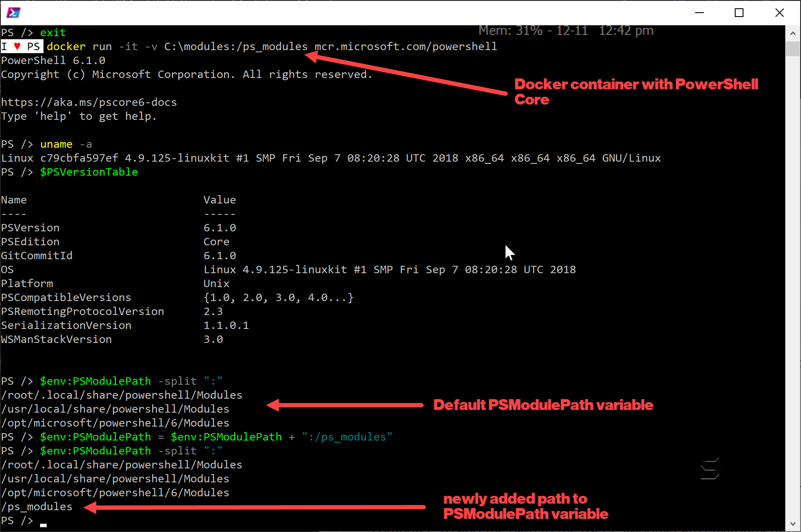Select the exit command text
Image resolution: width=801 pixels, height=532 pixels.
[x=53, y=32]
